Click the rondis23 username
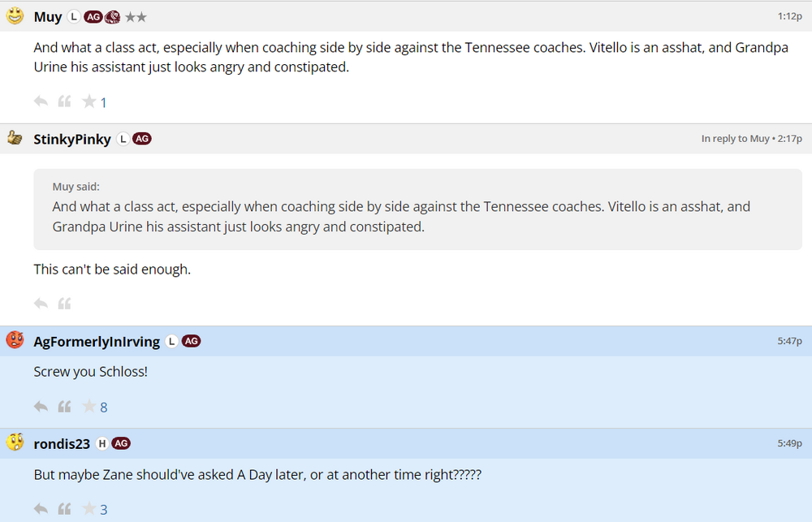The width and height of the screenshot is (812, 522). click(62, 444)
